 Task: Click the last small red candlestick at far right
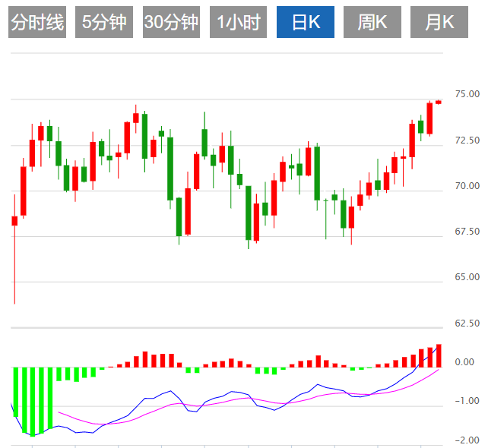click(x=439, y=102)
